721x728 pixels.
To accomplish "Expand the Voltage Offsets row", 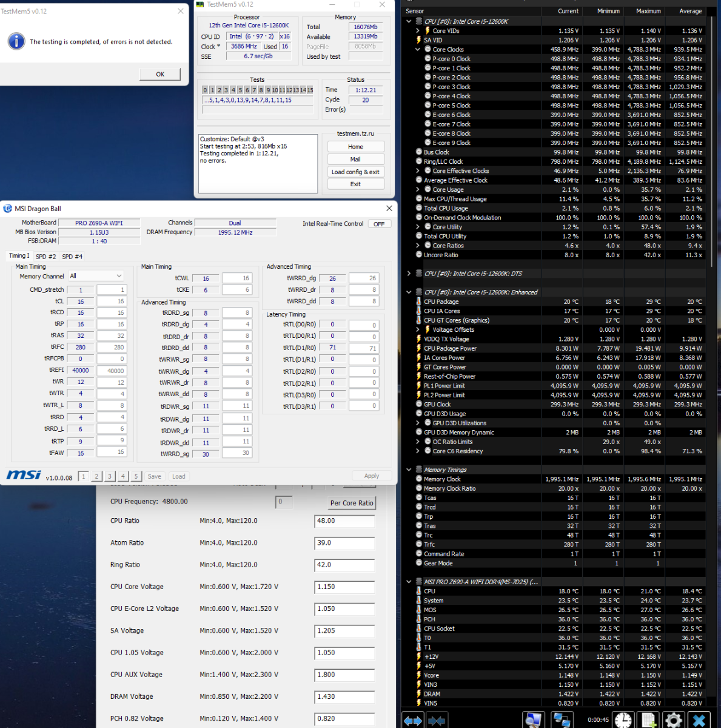I will coord(418,329).
